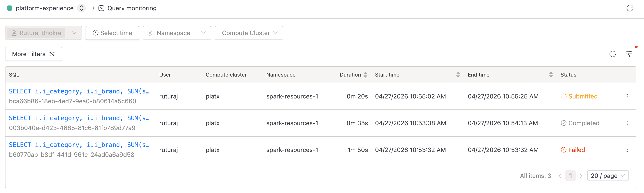Sort table by End time
The width and height of the screenshot is (644, 193).
coord(551,75)
